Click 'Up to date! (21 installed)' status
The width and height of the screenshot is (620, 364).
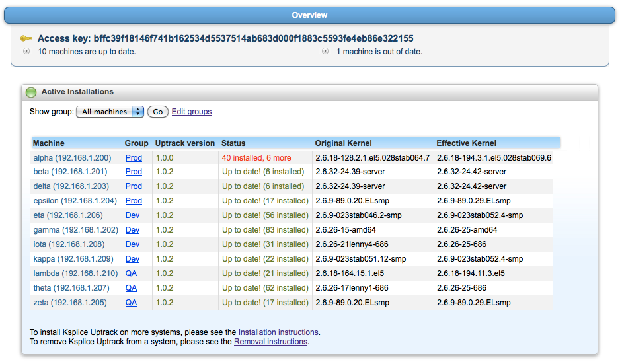tap(265, 273)
